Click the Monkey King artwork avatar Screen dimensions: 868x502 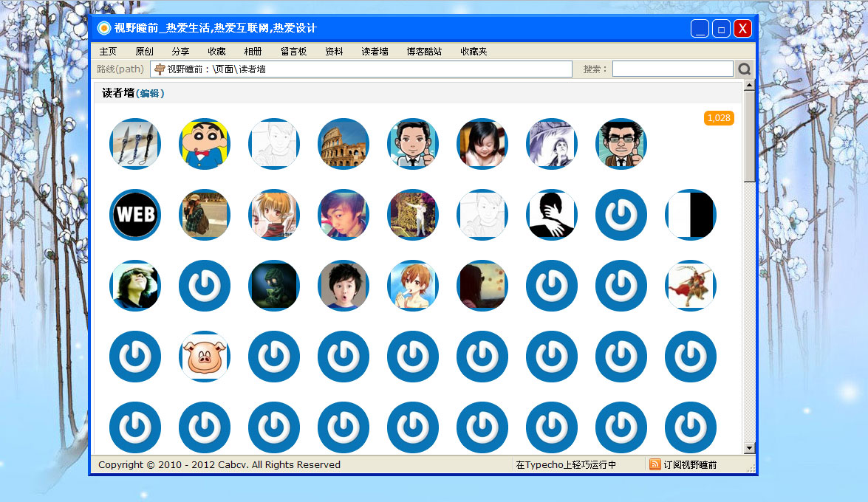(690, 286)
